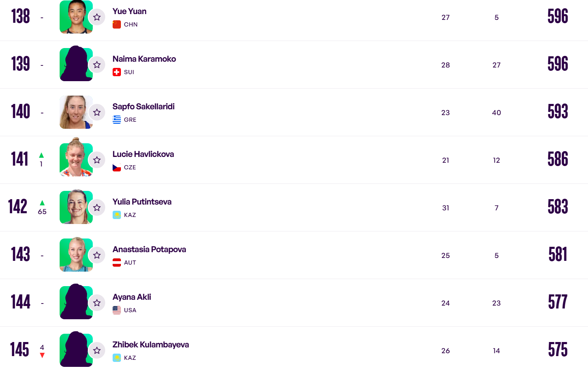Star Sapfo Sakellaridi as a favorite
The height and width of the screenshot is (371, 588).
pyautogui.click(x=97, y=113)
